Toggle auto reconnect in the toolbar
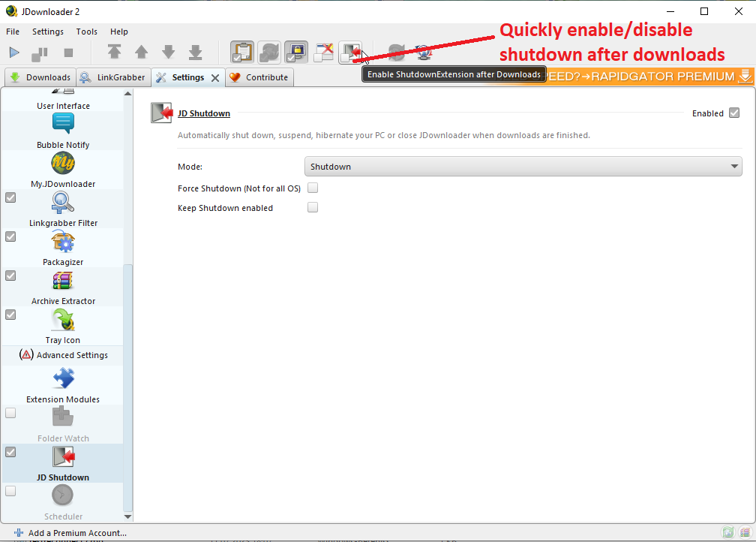The image size is (756, 542). pyautogui.click(x=269, y=53)
